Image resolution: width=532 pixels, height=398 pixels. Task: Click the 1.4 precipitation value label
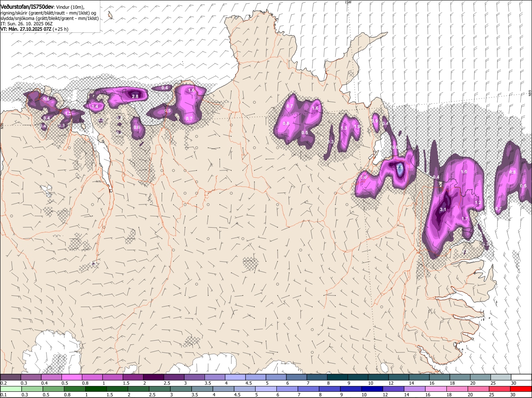tap(95, 107)
